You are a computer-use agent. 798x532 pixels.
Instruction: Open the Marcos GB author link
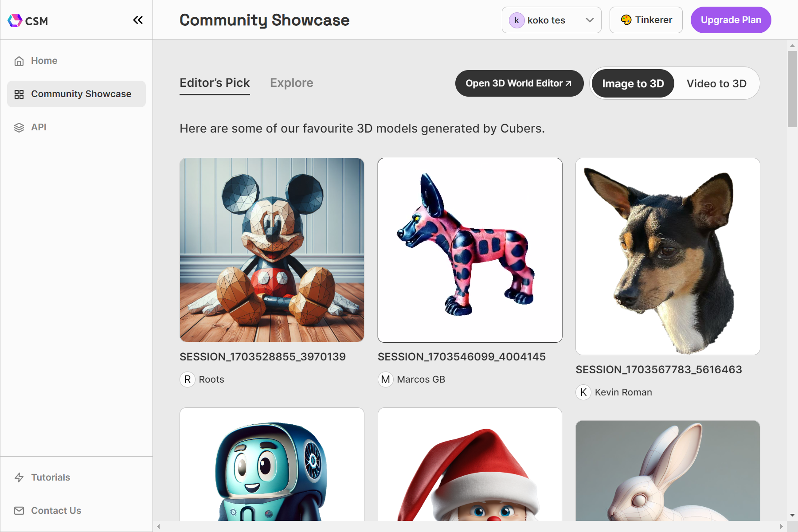421,379
